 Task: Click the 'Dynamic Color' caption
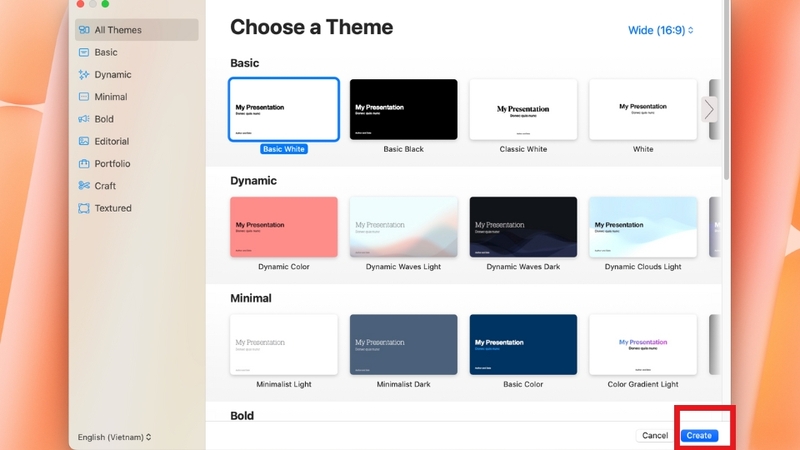pos(284,266)
